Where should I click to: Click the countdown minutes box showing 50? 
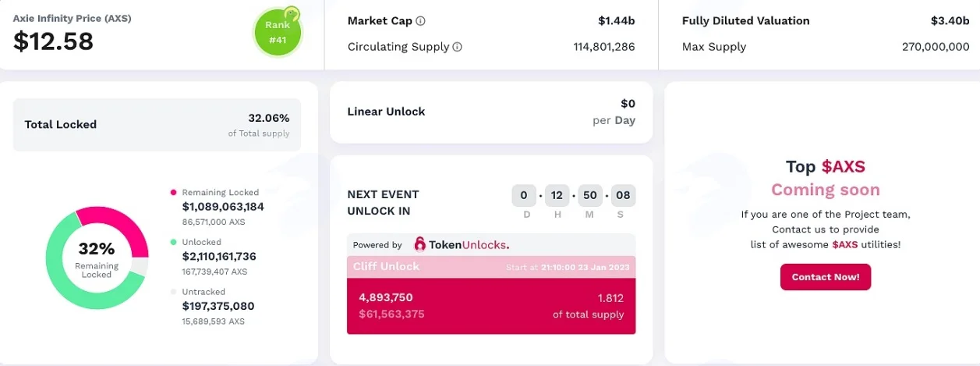coord(590,195)
